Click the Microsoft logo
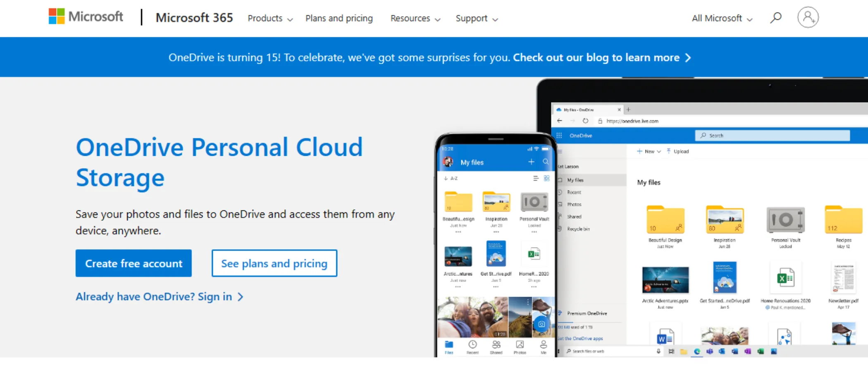 (86, 17)
